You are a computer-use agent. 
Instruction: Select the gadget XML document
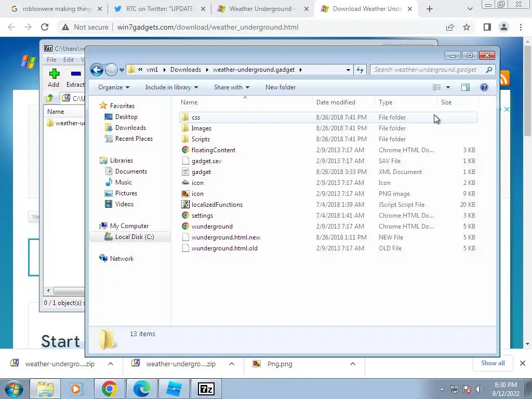[328, 171]
